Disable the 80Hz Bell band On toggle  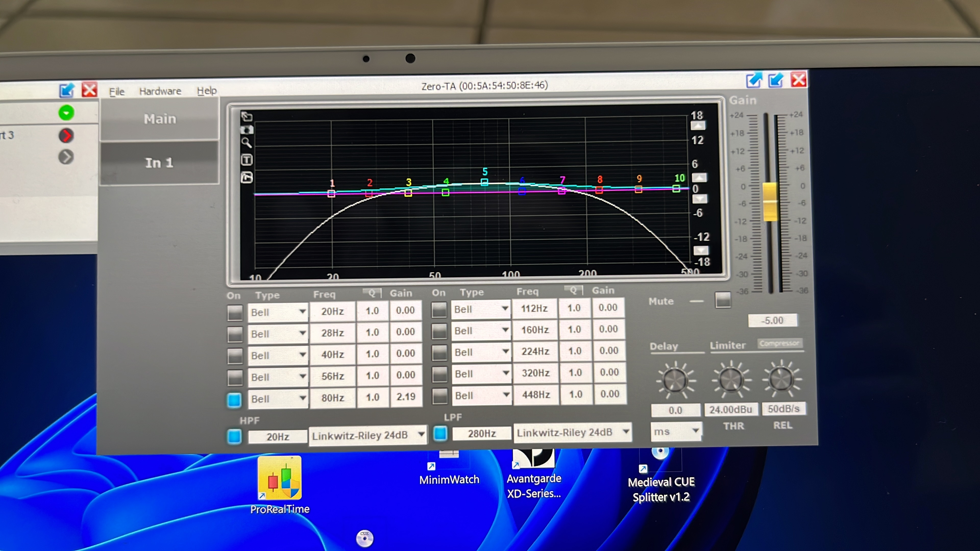click(x=234, y=400)
